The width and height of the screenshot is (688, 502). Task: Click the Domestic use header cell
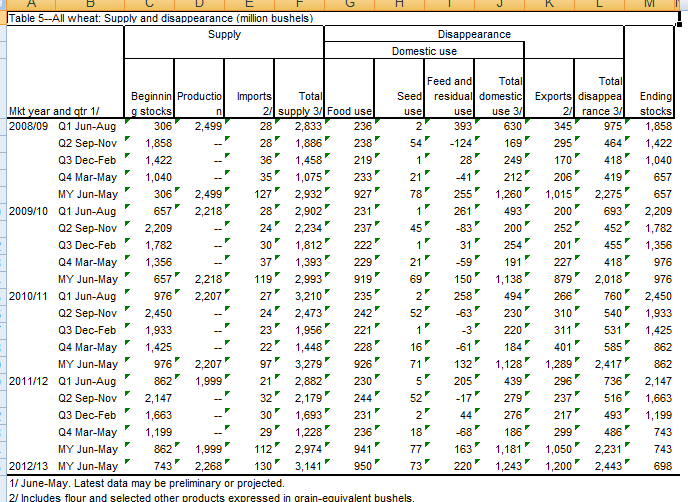pyautogui.click(x=424, y=50)
